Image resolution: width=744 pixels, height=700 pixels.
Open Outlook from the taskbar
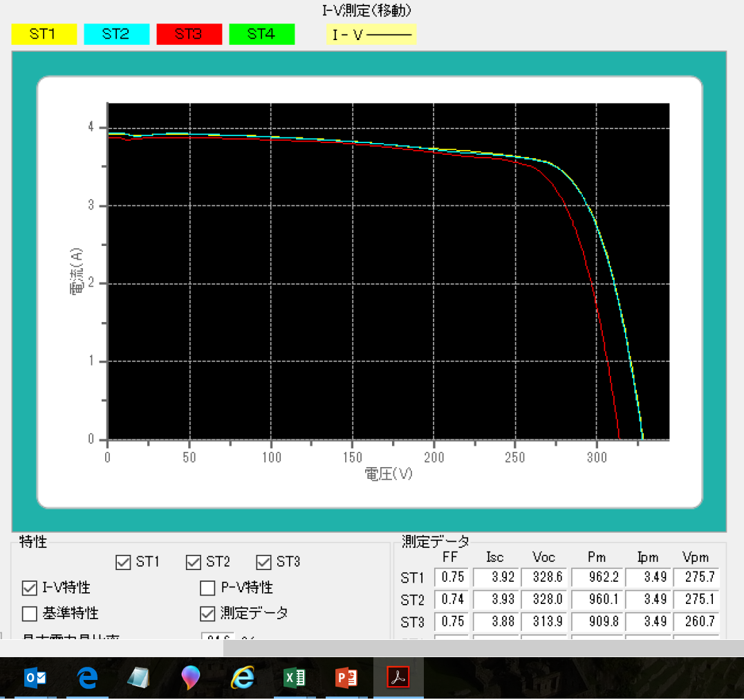coord(35,678)
